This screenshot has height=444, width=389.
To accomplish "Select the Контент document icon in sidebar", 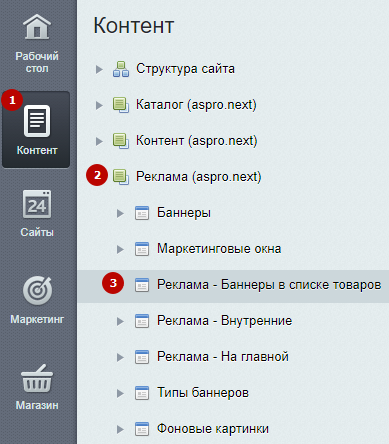I will click(x=37, y=121).
